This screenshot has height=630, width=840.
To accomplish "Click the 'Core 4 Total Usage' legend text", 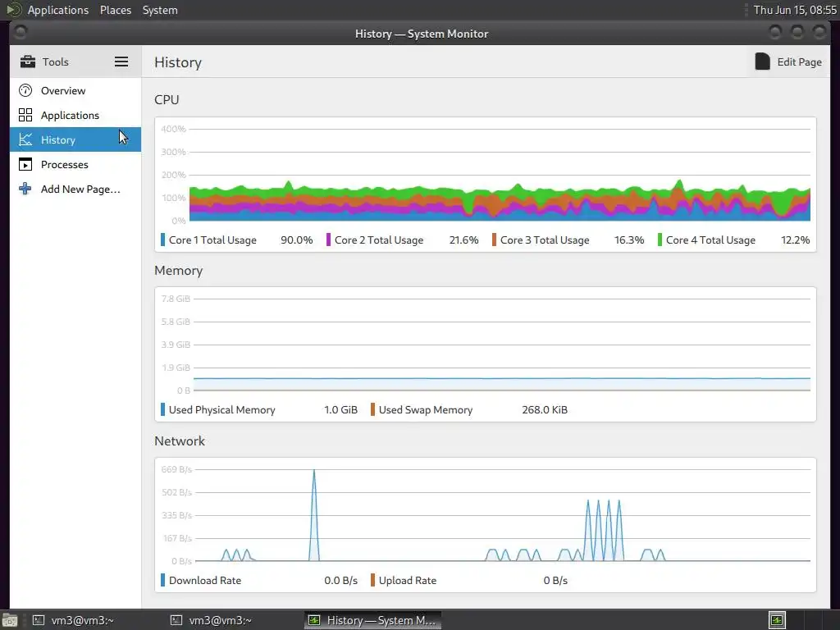I will click(x=710, y=240).
